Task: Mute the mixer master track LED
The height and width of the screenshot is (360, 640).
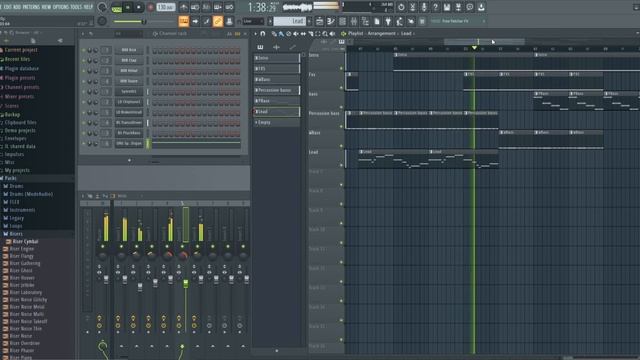Action: point(102,247)
